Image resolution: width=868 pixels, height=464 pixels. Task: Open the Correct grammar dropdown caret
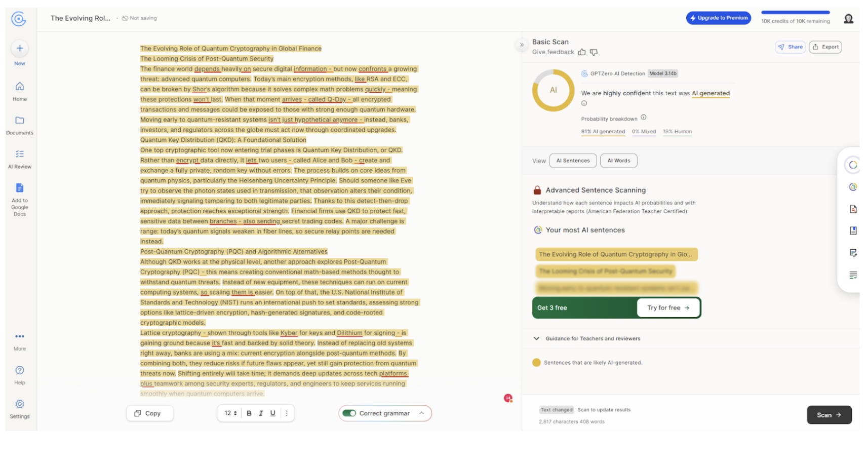[421, 413]
